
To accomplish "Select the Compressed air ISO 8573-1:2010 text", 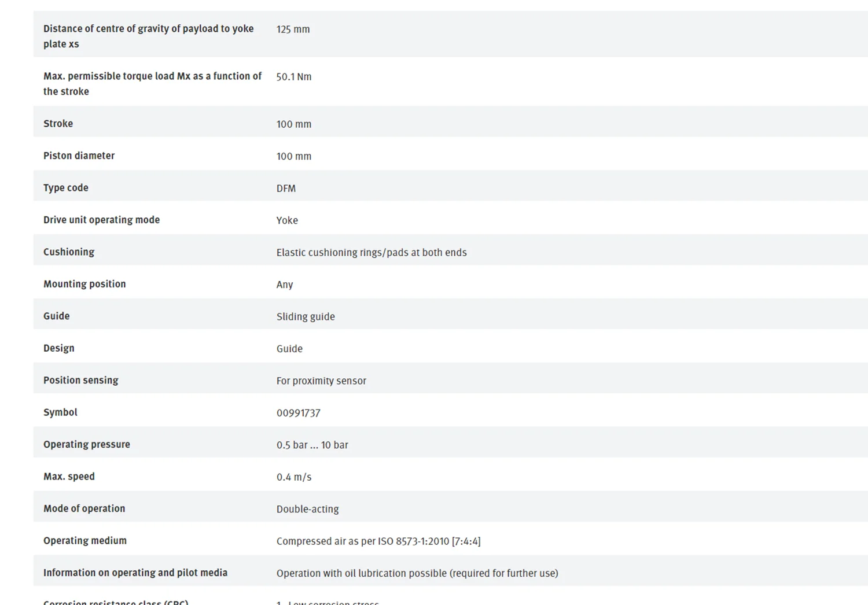I will 378,541.
